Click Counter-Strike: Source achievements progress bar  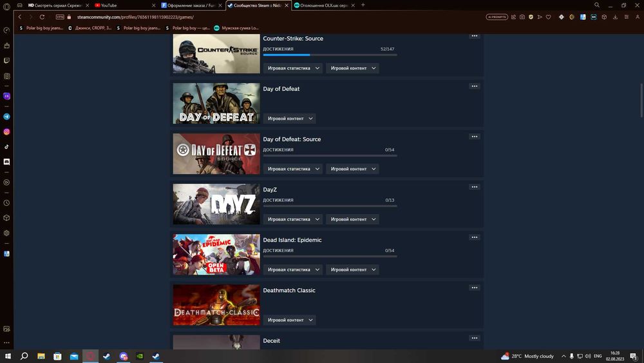330,55
